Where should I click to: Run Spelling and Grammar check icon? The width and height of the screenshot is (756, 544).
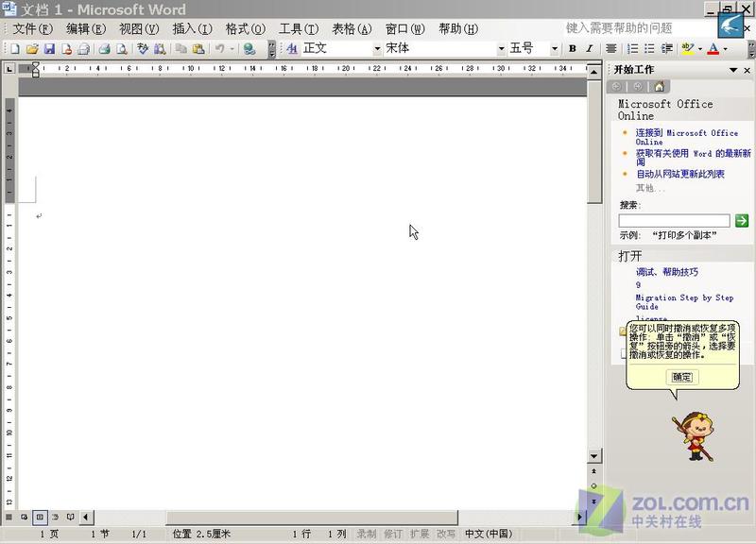click(143, 49)
